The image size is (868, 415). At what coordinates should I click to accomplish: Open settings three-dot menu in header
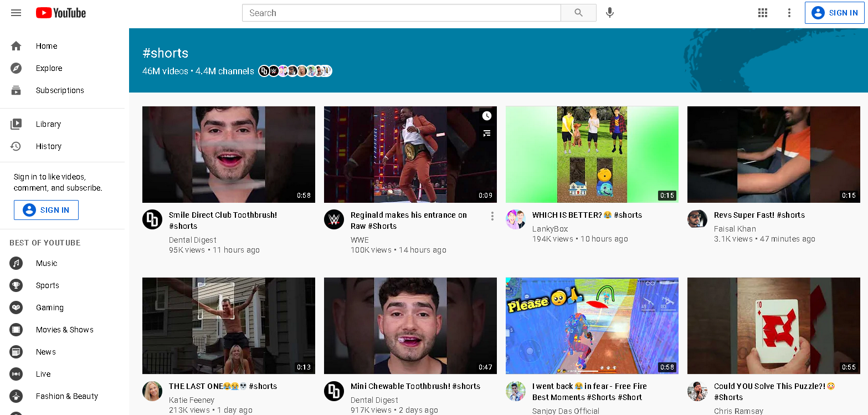(789, 13)
